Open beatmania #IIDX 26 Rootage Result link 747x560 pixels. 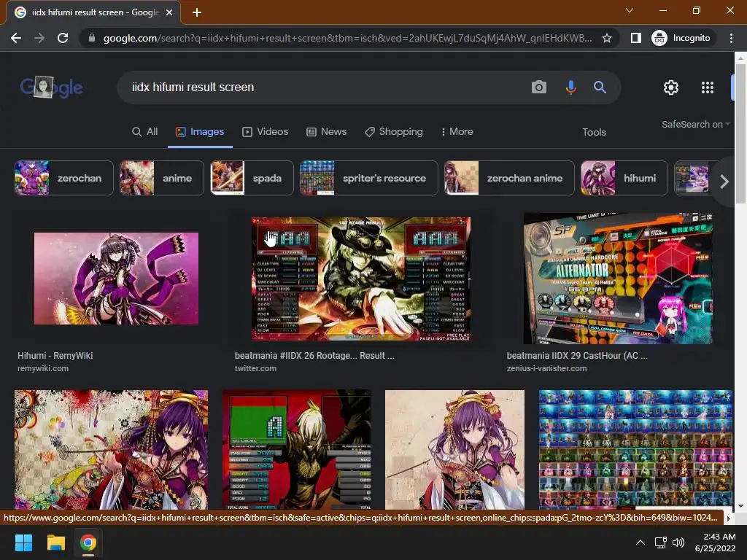point(314,356)
